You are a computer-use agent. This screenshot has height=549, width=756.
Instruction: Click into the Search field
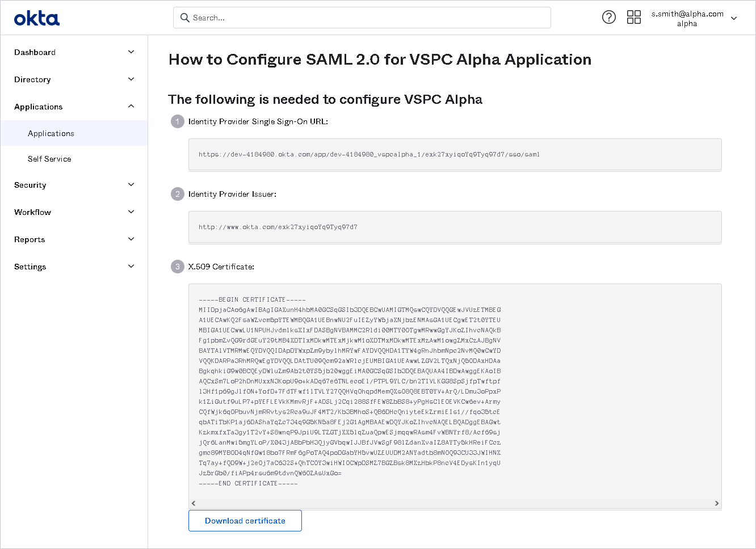[x=369, y=18]
